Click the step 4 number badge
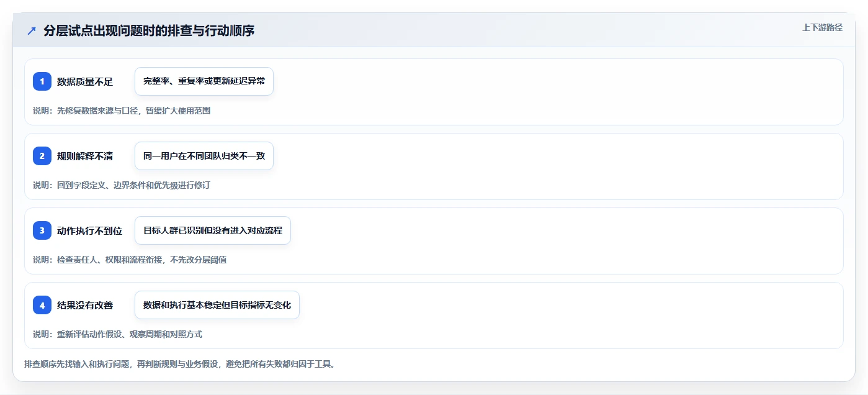 pyautogui.click(x=42, y=305)
